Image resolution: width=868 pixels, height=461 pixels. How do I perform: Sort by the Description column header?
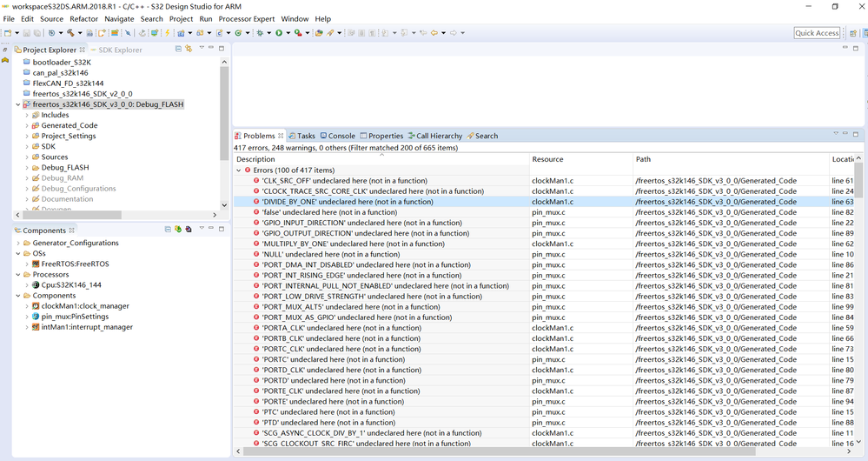pos(381,159)
